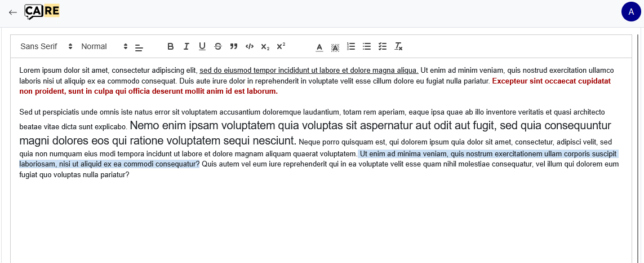Screen dimensions: 644x263
Task: Toggle italic formatting button
Action: (x=186, y=47)
